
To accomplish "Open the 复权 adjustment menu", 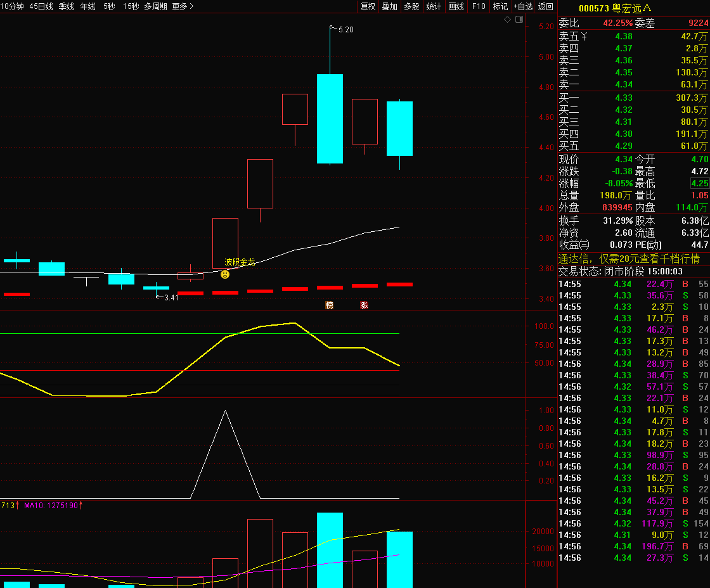I will 368,6.
